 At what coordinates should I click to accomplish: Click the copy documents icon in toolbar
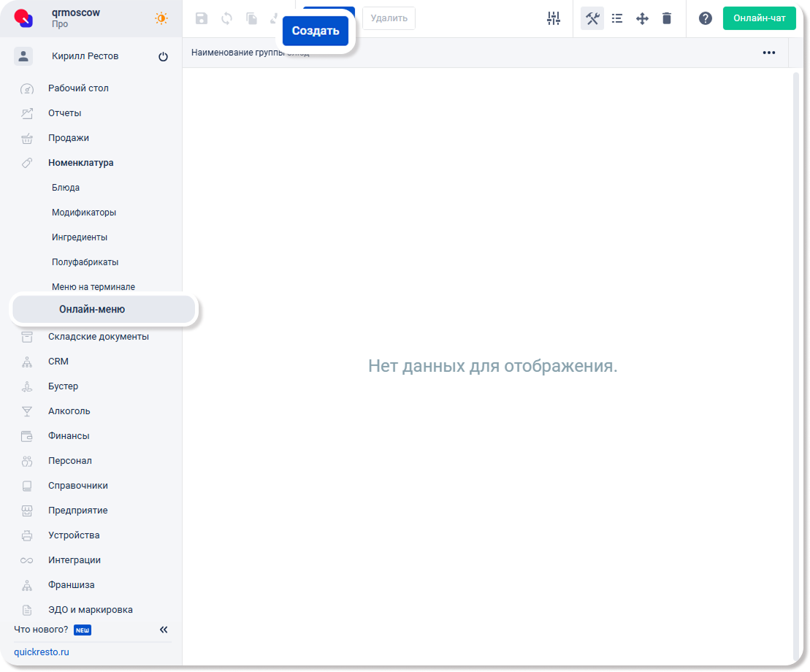[251, 19]
